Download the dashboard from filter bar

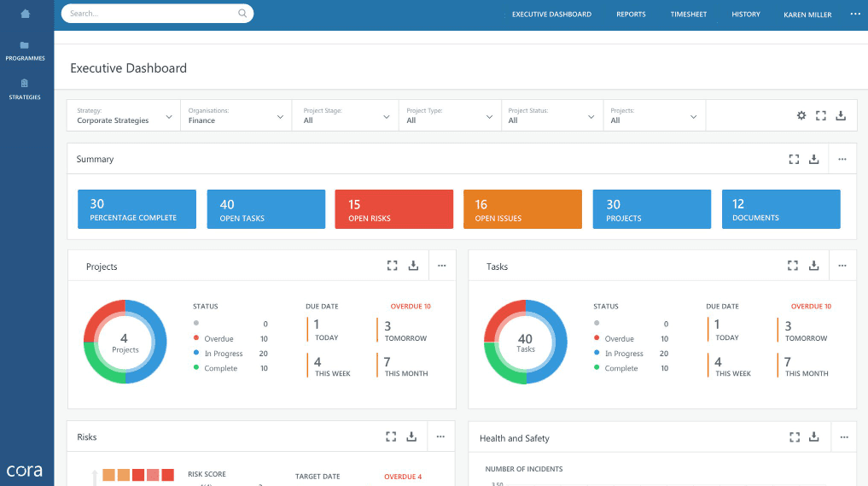841,115
